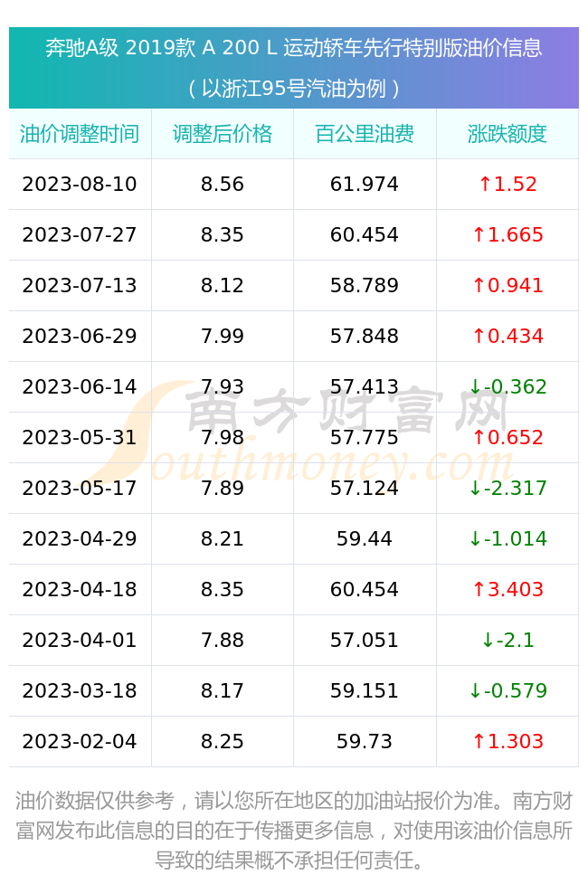Click the red up arrow beside 3.403
This screenshot has height=884, width=588.
click(x=479, y=589)
